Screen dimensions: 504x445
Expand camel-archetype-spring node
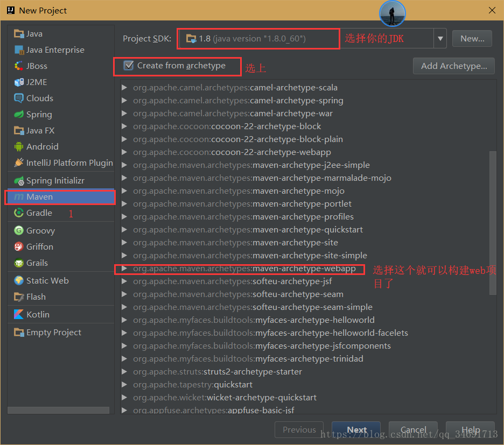coord(124,100)
